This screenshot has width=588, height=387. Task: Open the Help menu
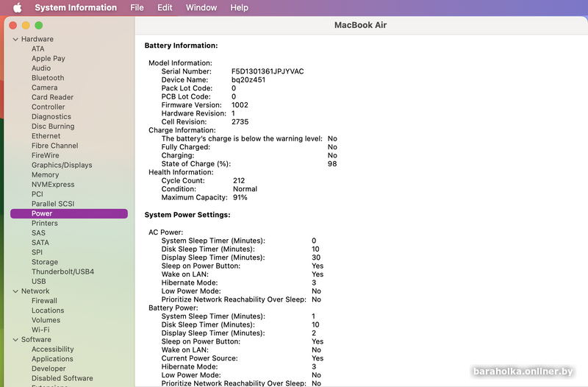pyautogui.click(x=239, y=7)
